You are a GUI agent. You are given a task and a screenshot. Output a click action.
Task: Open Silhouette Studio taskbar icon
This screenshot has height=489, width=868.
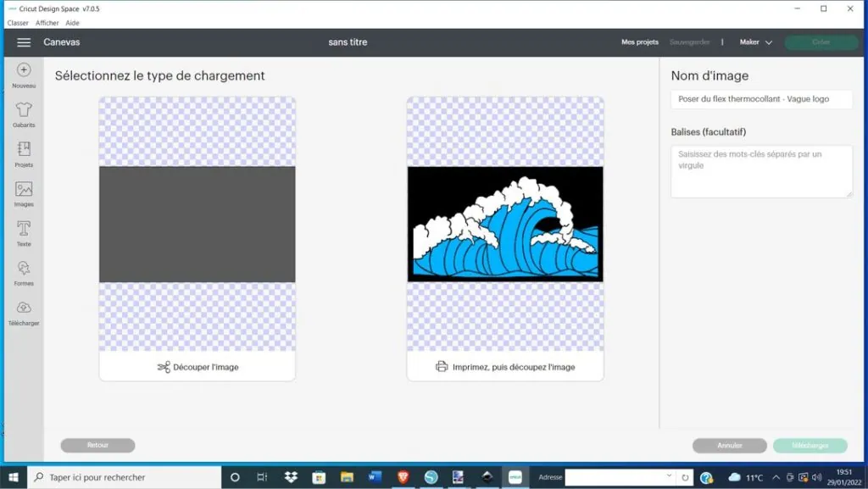(x=431, y=477)
